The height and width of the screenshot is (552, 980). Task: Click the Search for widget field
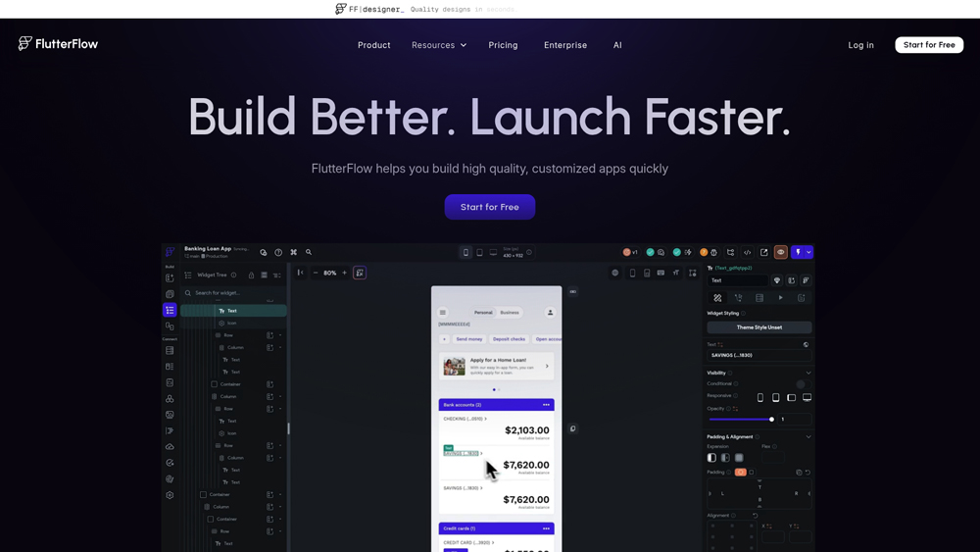pyautogui.click(x=233, y=292)
